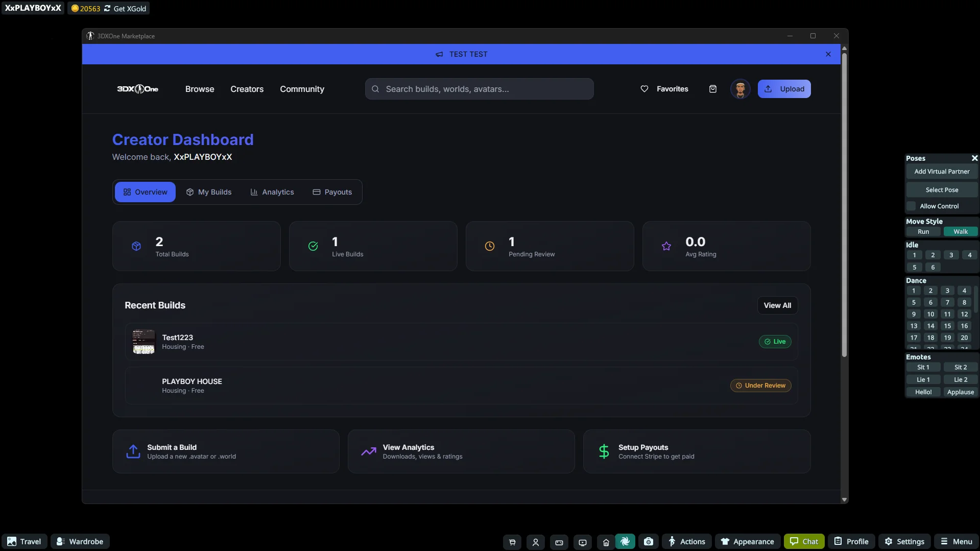Open Settings in the bottom bar
Viewport: 980px width, 551px height.
[x=904, y=541]
